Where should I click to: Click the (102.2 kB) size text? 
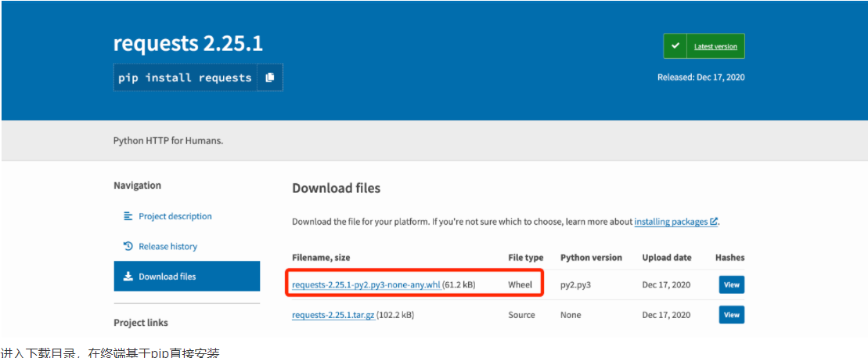tap(395, 315)
